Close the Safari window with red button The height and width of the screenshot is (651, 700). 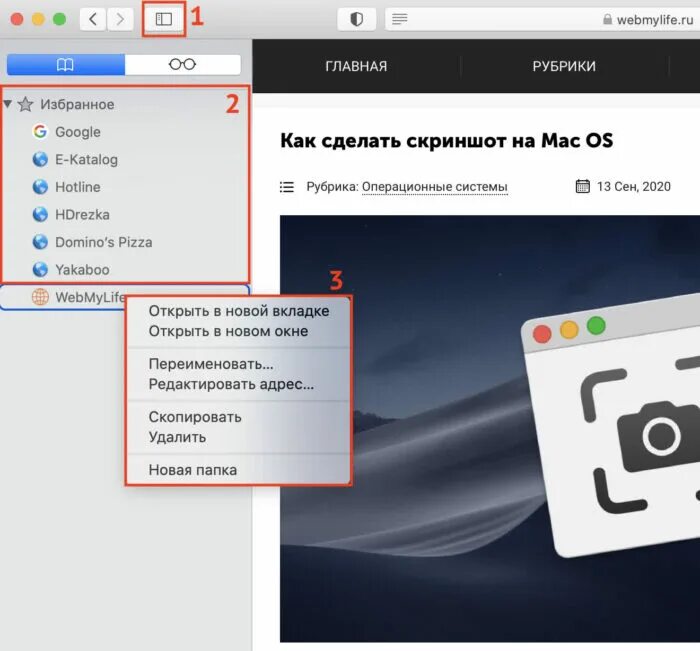click(17, 19)
